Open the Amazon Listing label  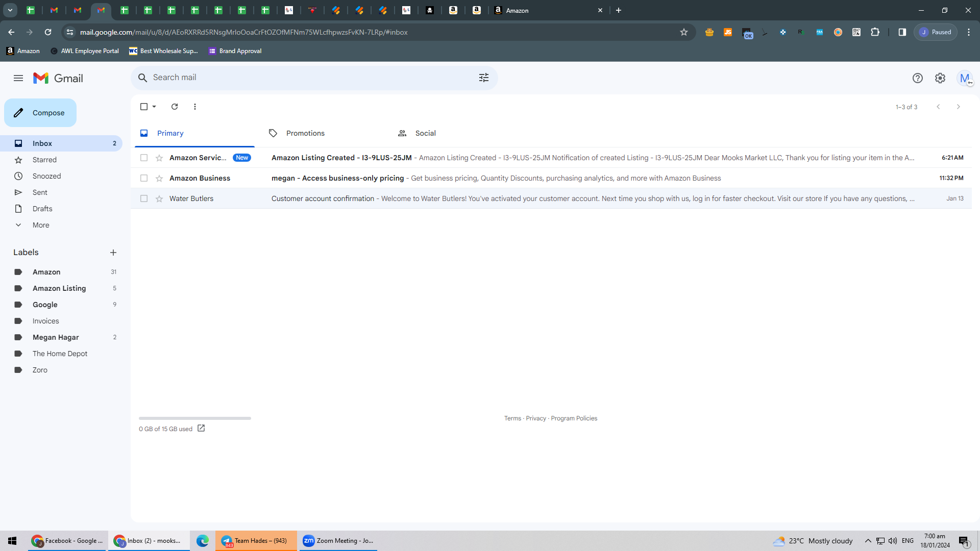(x=61, y=288)
